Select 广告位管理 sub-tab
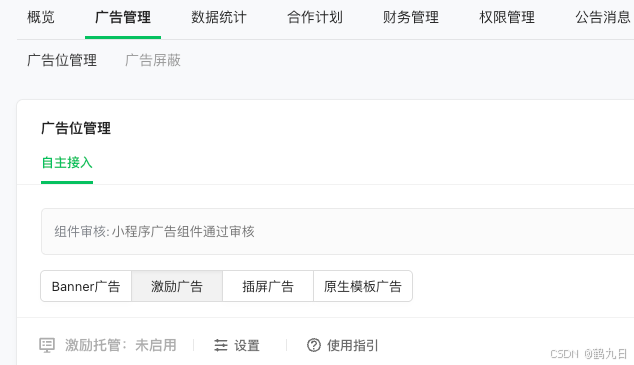Viewport: 634px width, 365px height. (62, 60)
